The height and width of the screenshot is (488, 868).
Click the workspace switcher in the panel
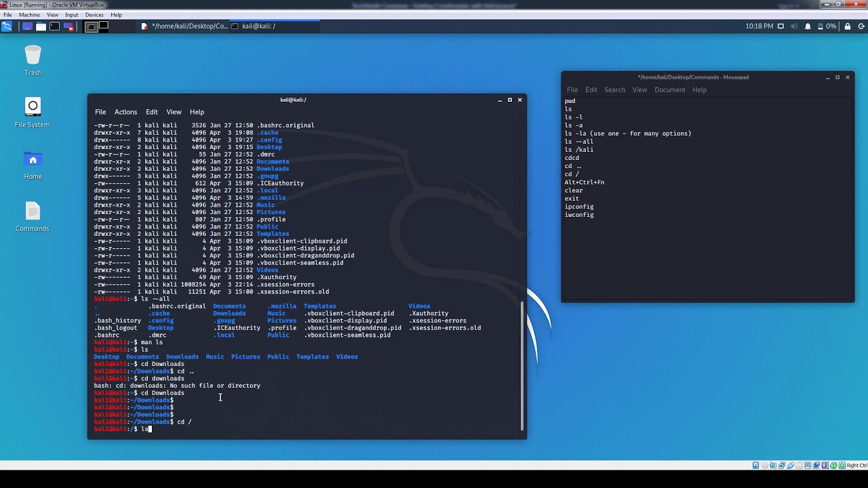[x=97, y=26]
